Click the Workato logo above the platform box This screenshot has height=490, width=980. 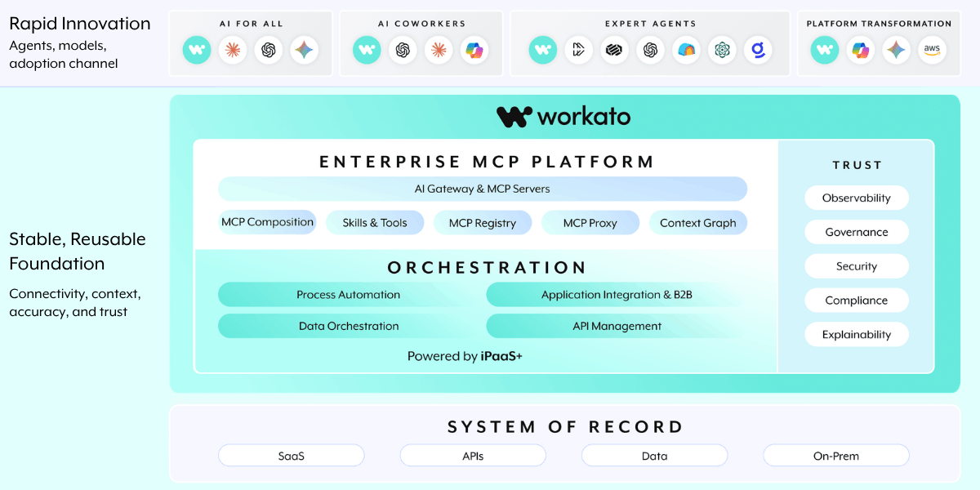point(563,117)
